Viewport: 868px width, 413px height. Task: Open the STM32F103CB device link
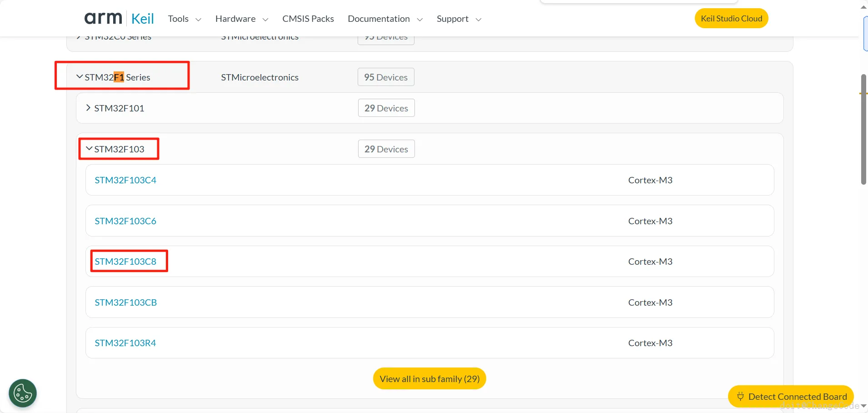click(x=126, y=302)
